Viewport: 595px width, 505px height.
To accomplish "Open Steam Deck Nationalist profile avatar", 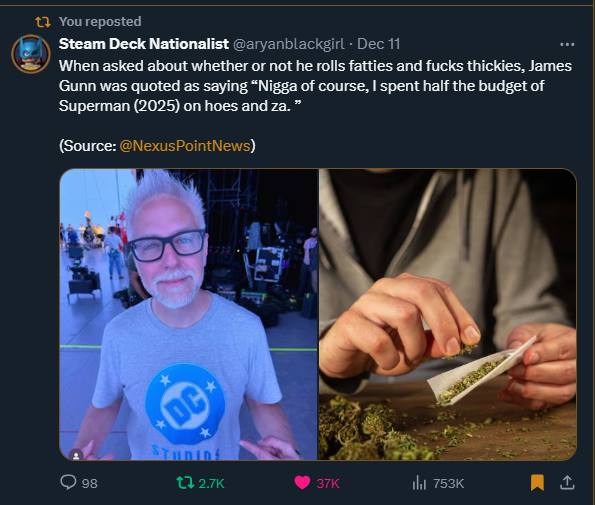I will 31,53.
